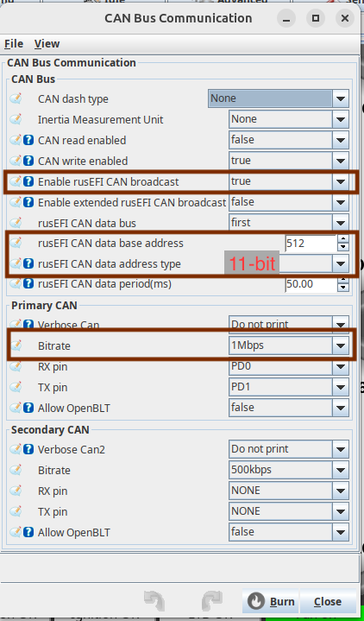This screenshot has width=364, height=621.
Task: Click the Burn button
Action: tap(271, 602)
